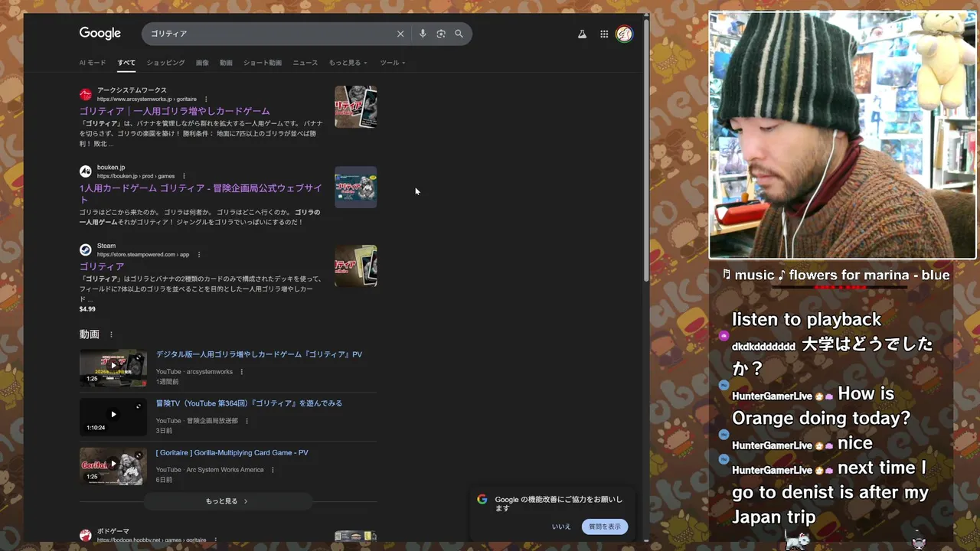
Task: Click the ボドゲーマ site name
Action: [113, 531]
